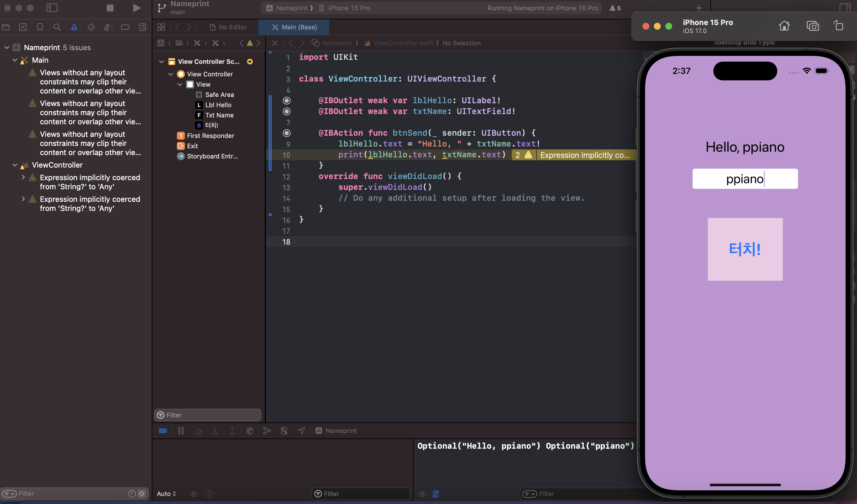The width and height of the screenshot is (857, 504).
Task: Click the Stop button in Xcode toolbar
Action: [110, 8]
